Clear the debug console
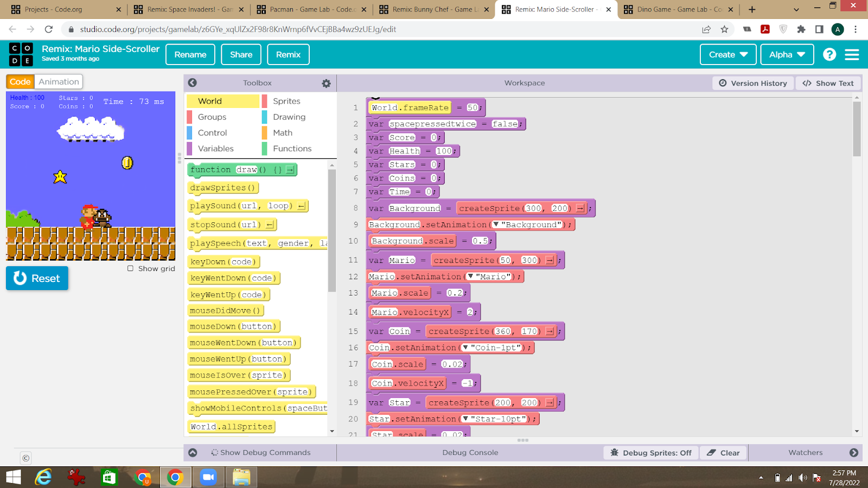 (724, 453)
